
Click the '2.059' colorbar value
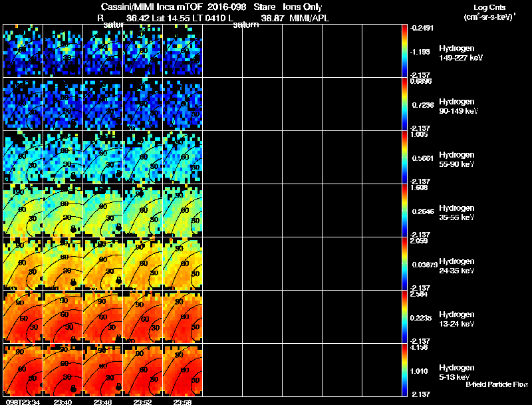(419, 241)
